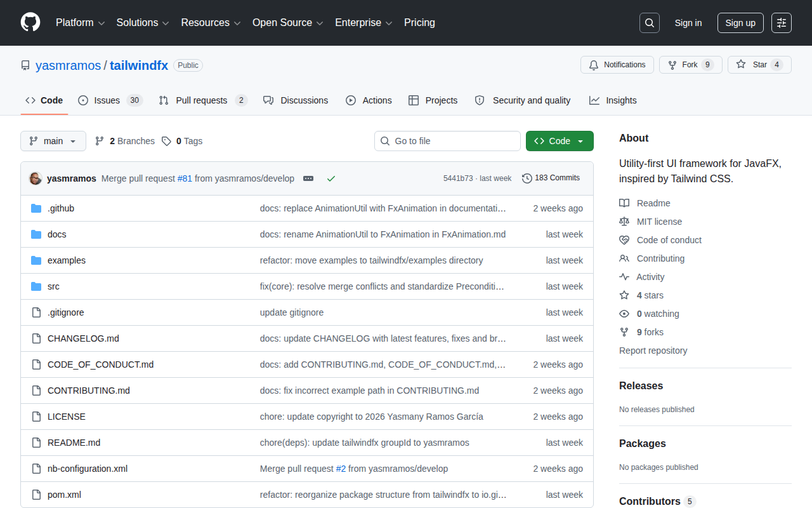Open yasmramos owner profile link

point(68,65)
